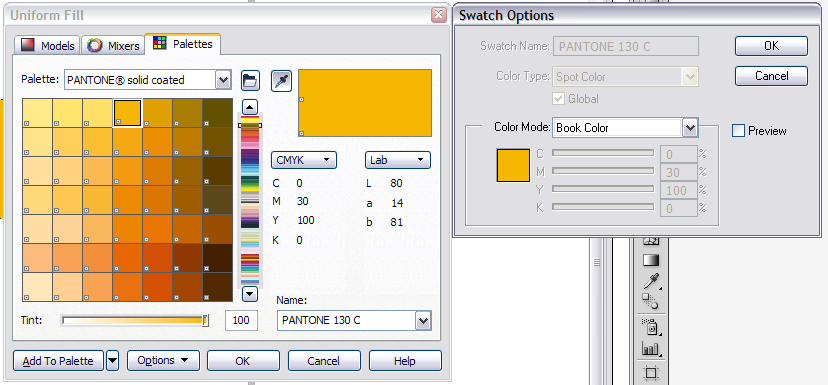The image size is (828, 385).
Task: Open the Lab color model dropdown
Action: click(x=398, y=159)
